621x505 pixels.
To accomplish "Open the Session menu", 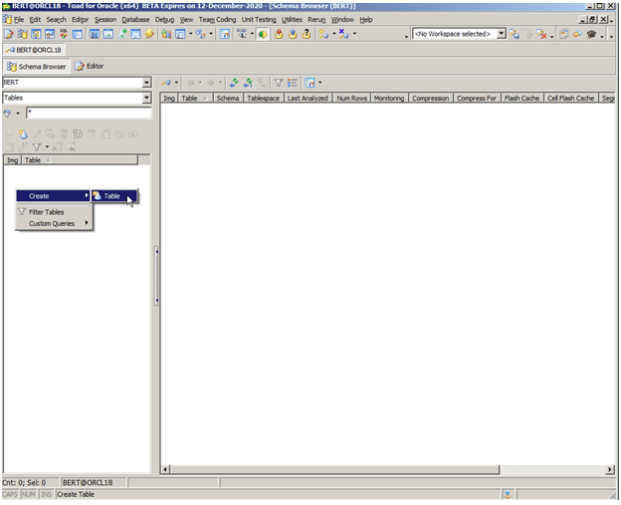I will pyautogui.click(x=105, y=20).
